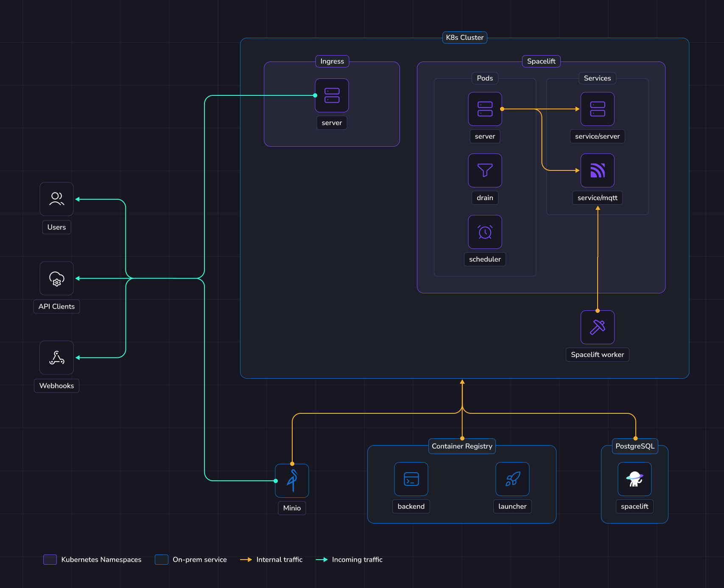
Task: Click the service/server icon
Action: pos(597,109)
